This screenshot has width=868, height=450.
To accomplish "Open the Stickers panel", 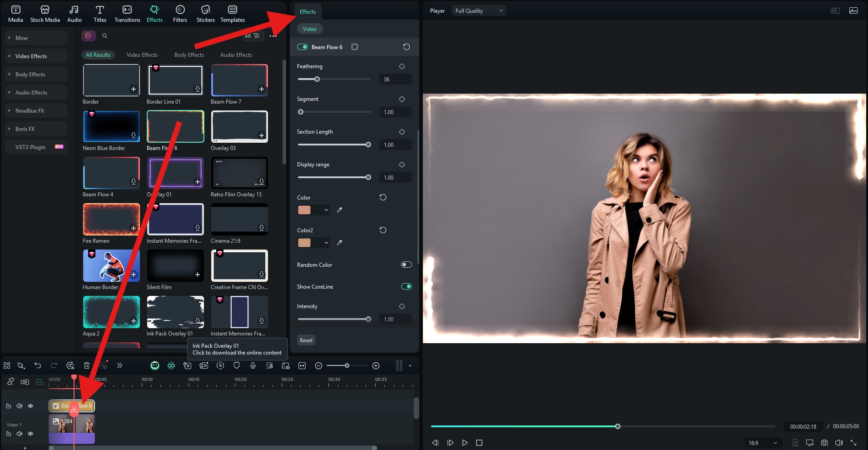I will click(x=205, y=14).
